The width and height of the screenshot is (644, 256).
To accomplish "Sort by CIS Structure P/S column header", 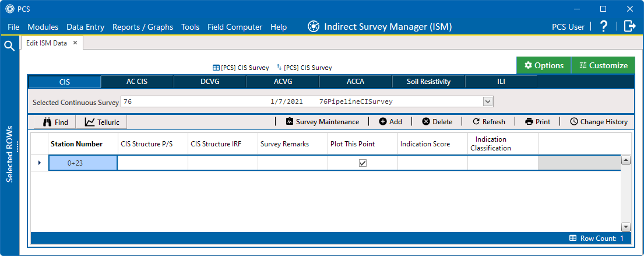I will click(x=153, y=144).
